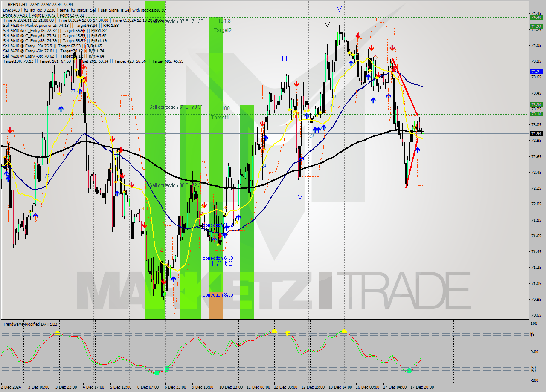Click the 'TrendWave-Modified By FSB3' indicator label
546x392 pixels.
coord(30,324)
